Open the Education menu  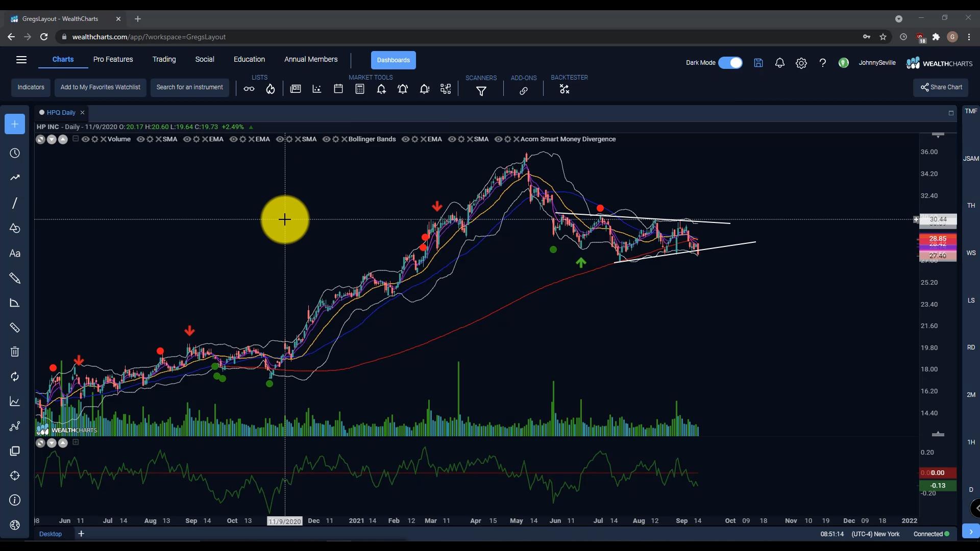click(x=249, y=60)
